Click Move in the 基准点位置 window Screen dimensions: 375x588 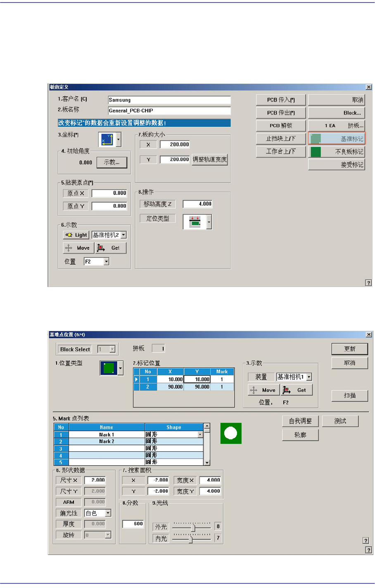click(x=263, y=390)
